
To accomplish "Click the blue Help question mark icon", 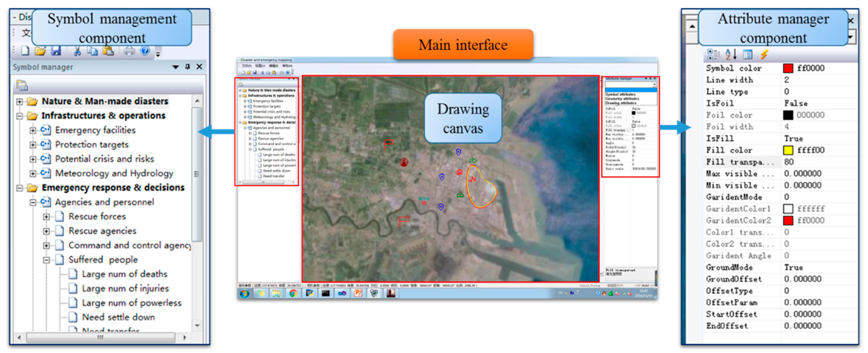I will 145,51.
